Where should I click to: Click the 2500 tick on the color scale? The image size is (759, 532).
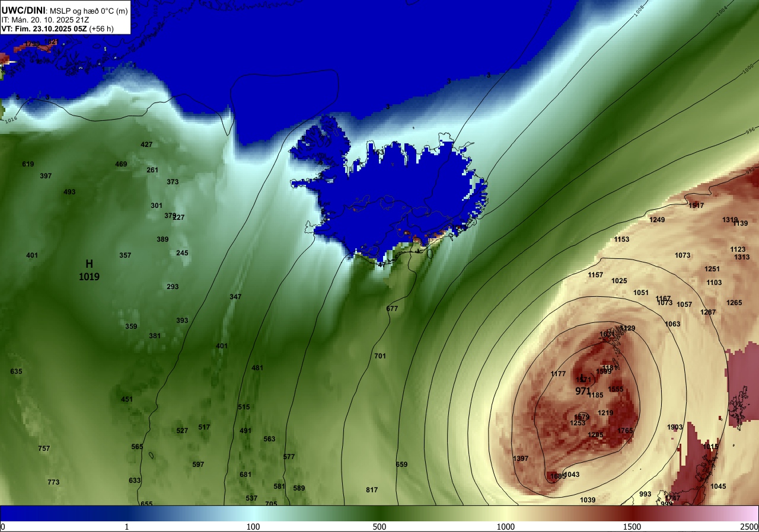coord(750,527)
